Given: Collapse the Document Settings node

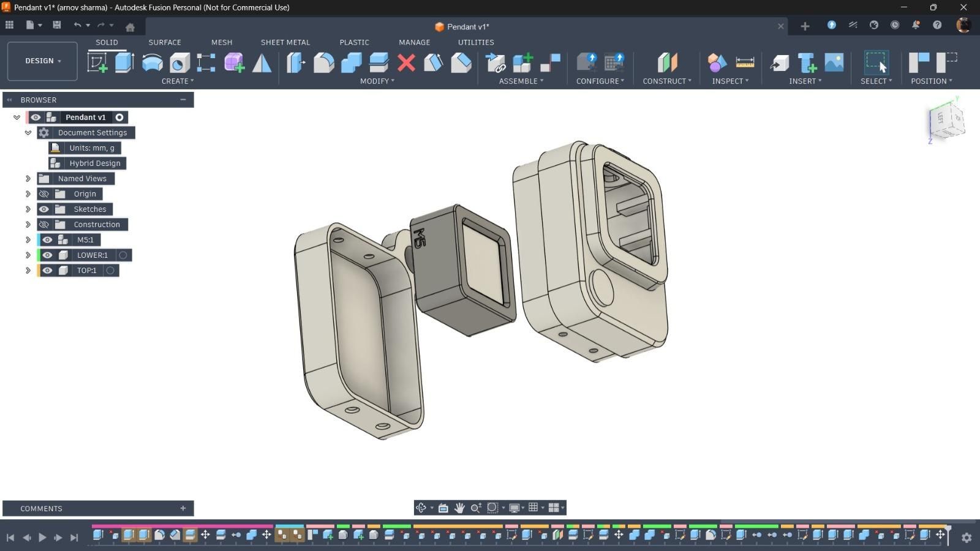Looking at the screenshot, I should coord(28,133).
